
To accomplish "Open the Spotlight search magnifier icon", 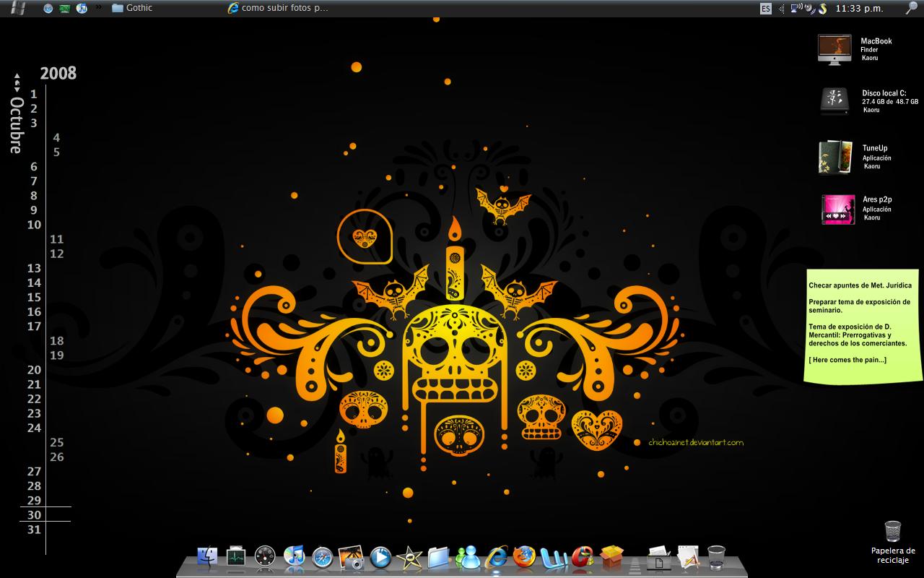I will click(x=912, y=8).
